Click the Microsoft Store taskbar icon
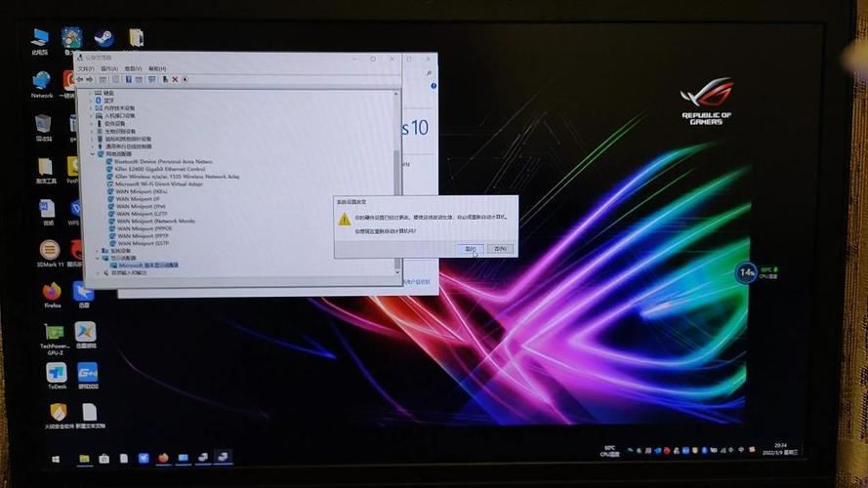The width and height of the screenshot is (868, 488). pyautogui.click(x=104, y=459)
